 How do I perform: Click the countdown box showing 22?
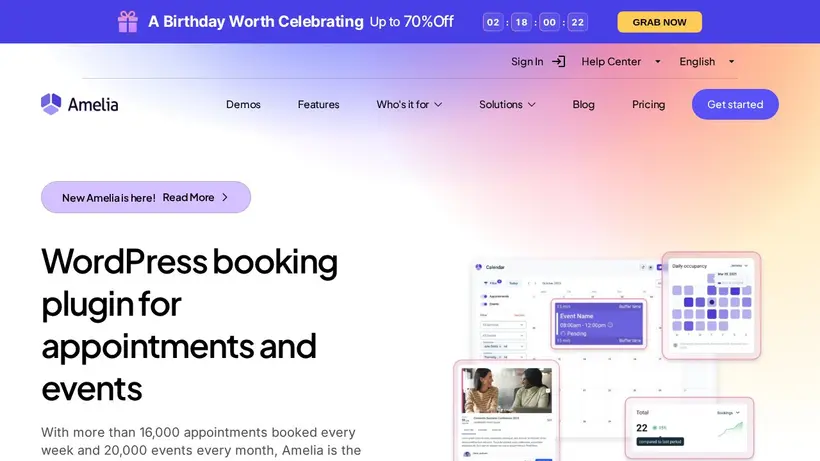pyautogui.click(x=577, y=22)
